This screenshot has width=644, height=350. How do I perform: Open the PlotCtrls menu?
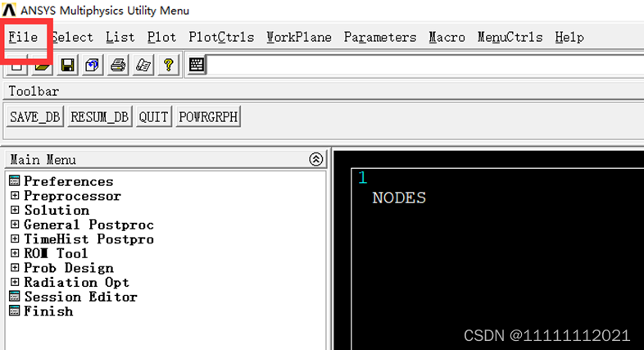point(221,38)
